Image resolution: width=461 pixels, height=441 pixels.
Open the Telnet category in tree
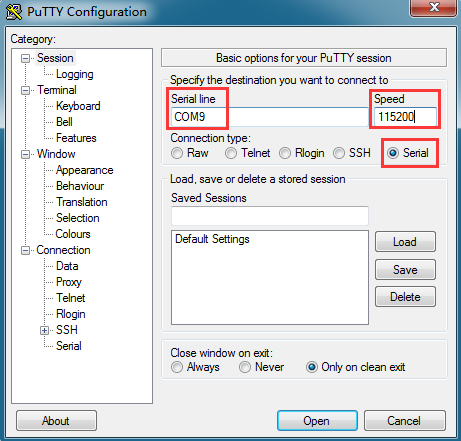[71, 298]
